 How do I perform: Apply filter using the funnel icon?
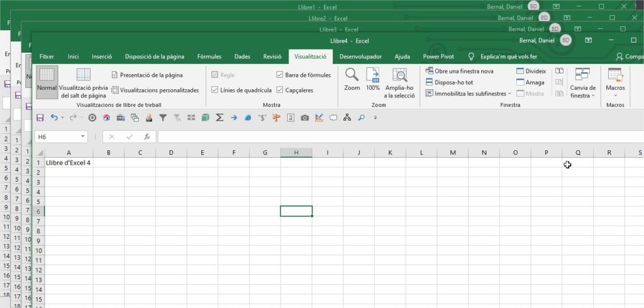163,118
